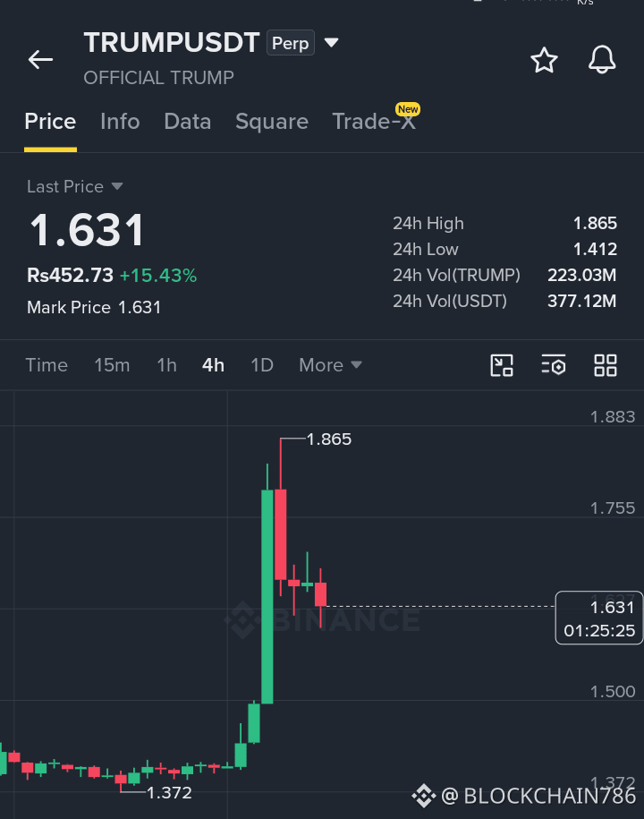The width and height of the screenshot is (644, 819).
Task: Tap the 24h Vol(TRUMP) 223.03M value
Action: [582, 276]
